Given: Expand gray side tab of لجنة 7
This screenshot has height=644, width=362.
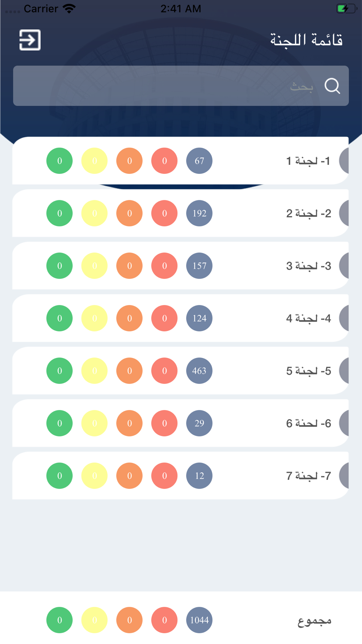Looking at the screenshot, I should pyautogui.click(x=344, y=476).
